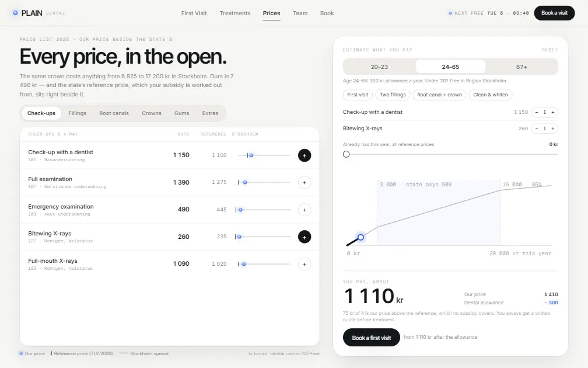Increase Check-up with a dentist quantity
Viewport: 588px width, 368px height.
tap(553, 112)
